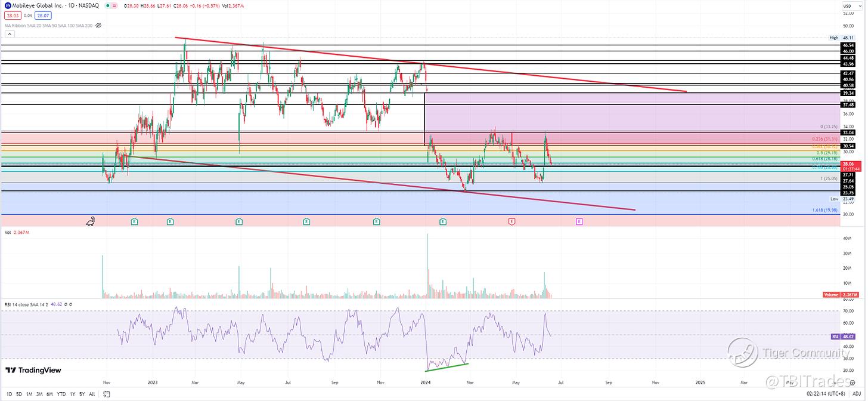Click the dinosaur icon on the timeline
Viewport: 868px width, 401px height.
pos(91,221)
